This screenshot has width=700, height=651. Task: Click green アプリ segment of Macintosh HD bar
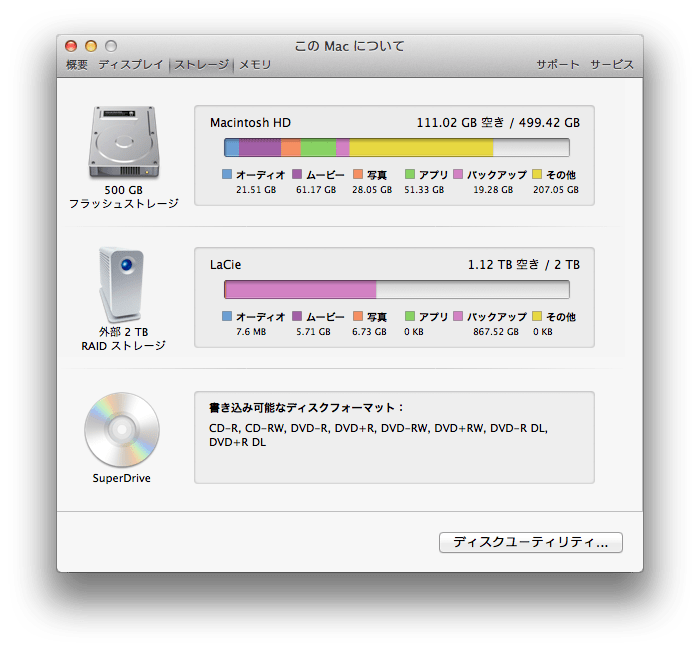pyautogui.click(x=318, y=147)
